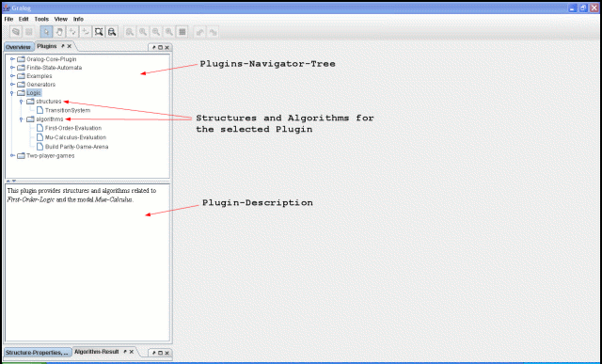Click the fourth disabled zoom button
The height and width of the screenshot is (364, 602).
point(169,32)
